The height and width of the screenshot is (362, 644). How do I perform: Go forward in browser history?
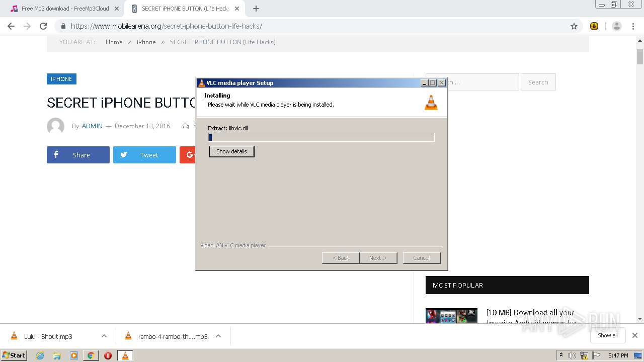click(27, 26)
